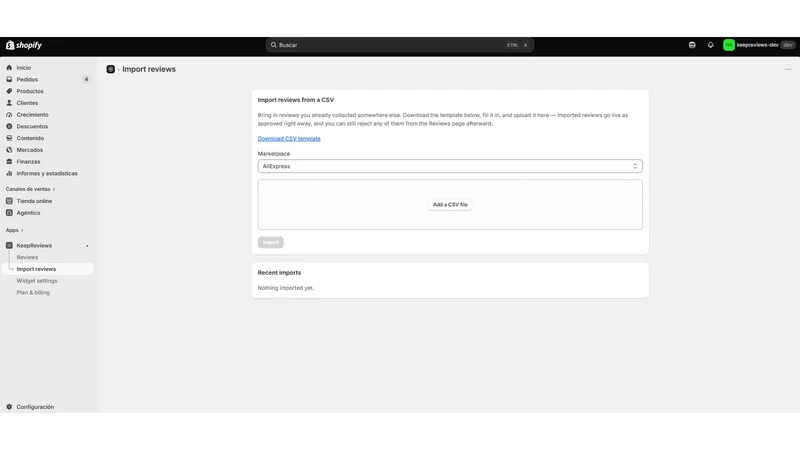Click Download CSV template link
The height and width of the screenshot is (450, 800).
click(289, 139)
